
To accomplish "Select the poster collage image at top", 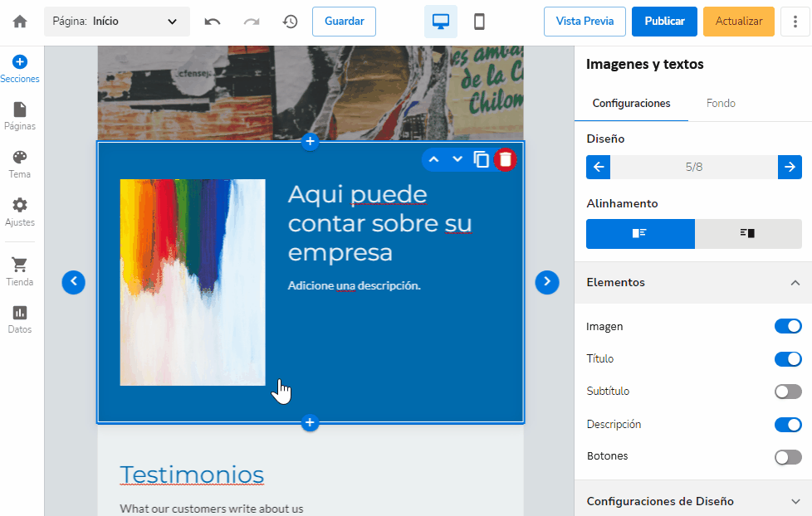I will (x=311, y=93).
